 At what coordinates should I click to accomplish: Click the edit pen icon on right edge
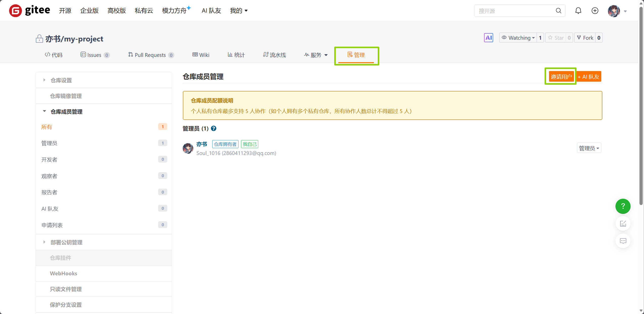(623, 223)
